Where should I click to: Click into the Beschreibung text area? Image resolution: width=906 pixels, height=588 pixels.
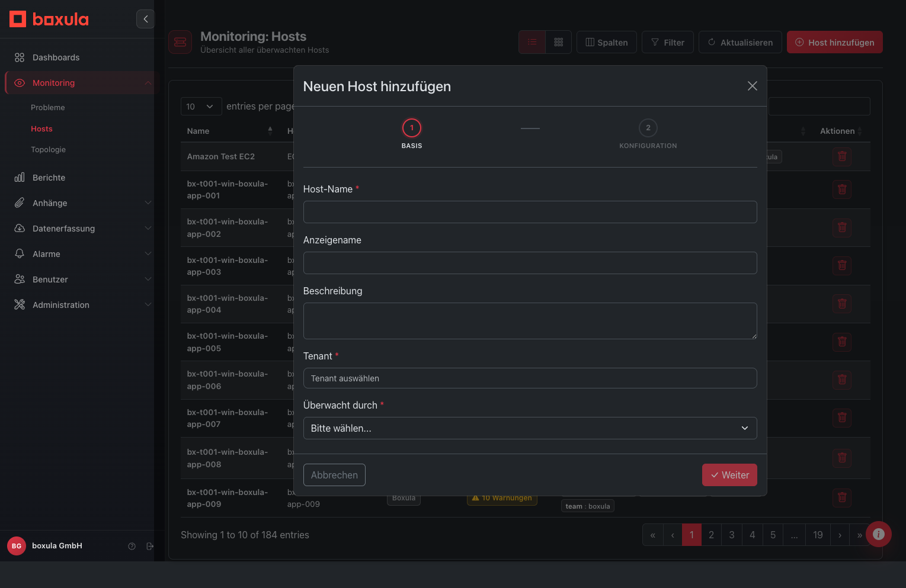coord(530,321)
